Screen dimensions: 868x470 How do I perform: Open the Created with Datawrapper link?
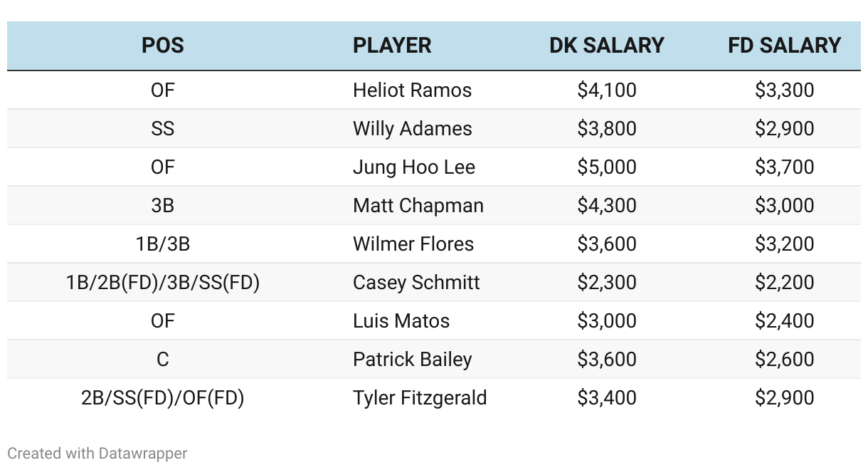coord(97,453)
